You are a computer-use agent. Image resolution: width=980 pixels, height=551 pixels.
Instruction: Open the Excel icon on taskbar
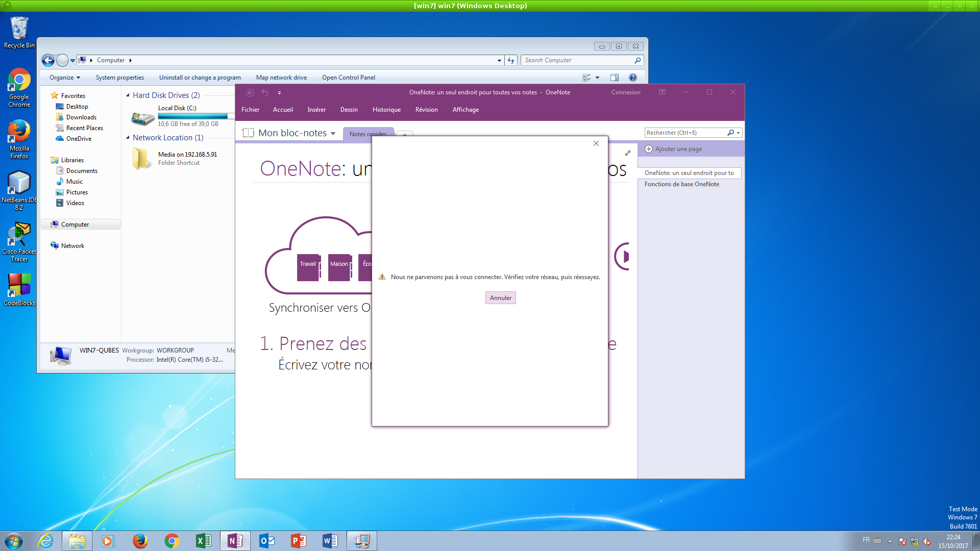point(203,541)
